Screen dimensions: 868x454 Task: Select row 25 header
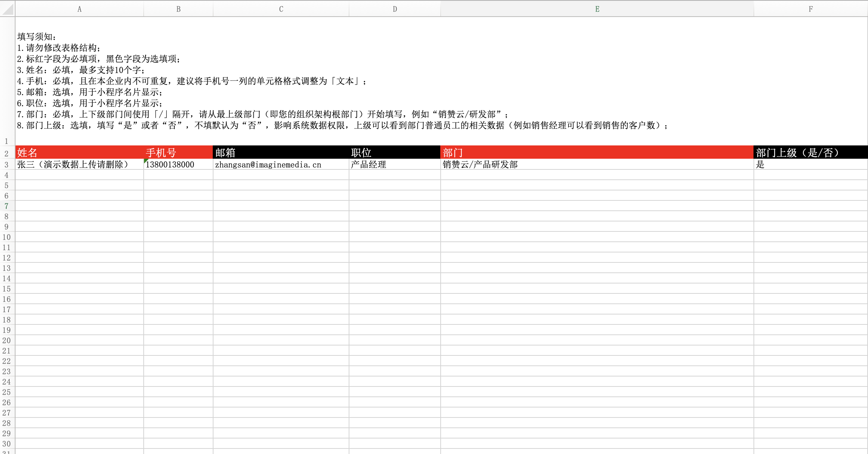pos(7,392)
